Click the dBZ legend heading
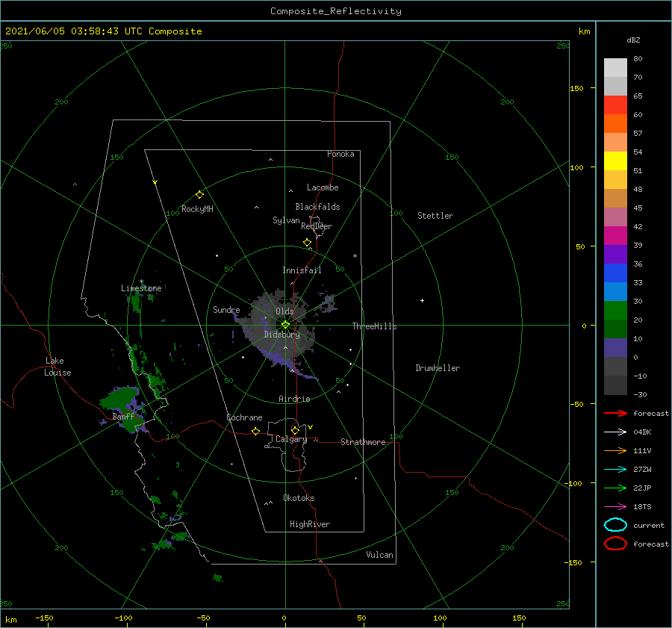 coord(633,40)
